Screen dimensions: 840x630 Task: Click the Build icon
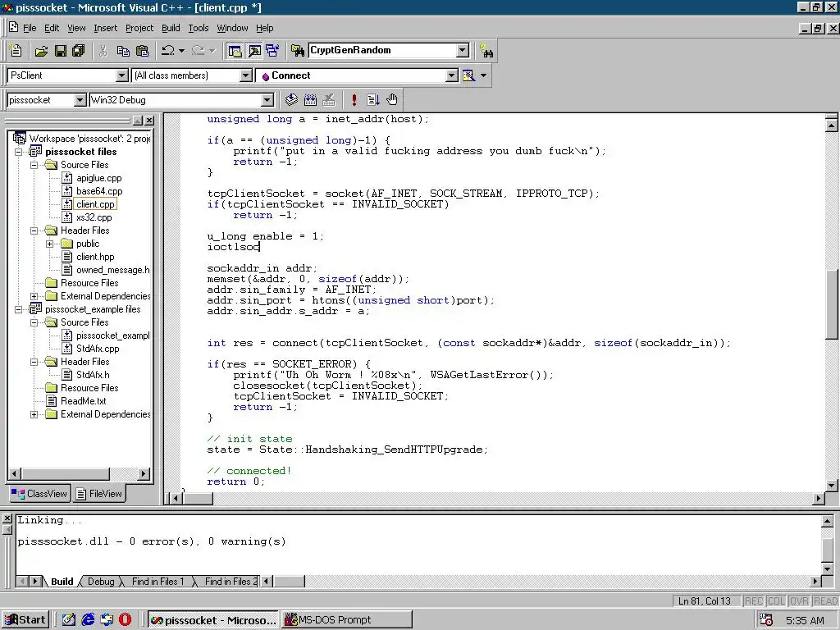coord(310,99)
